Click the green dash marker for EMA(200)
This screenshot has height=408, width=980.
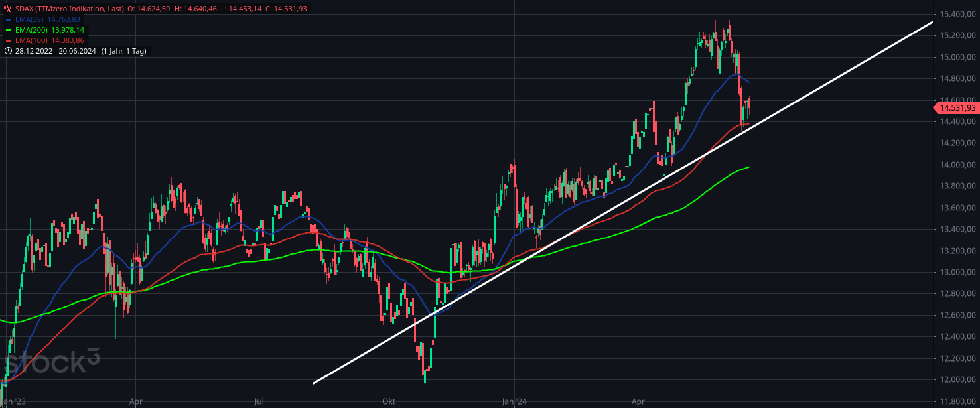tap(9, 29)
